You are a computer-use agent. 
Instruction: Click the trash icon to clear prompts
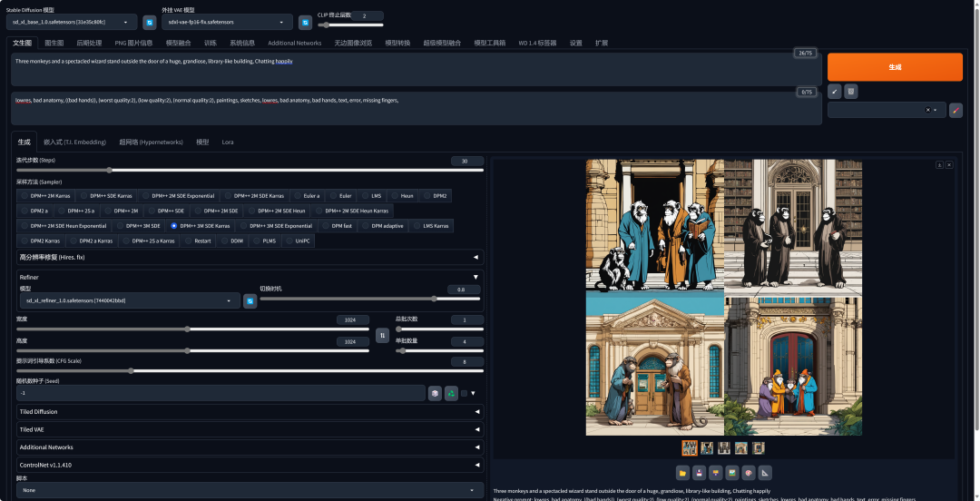point(850,91)
